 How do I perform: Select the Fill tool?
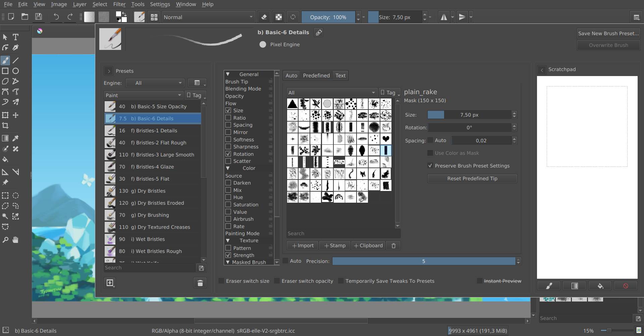(x=5, y=159)
